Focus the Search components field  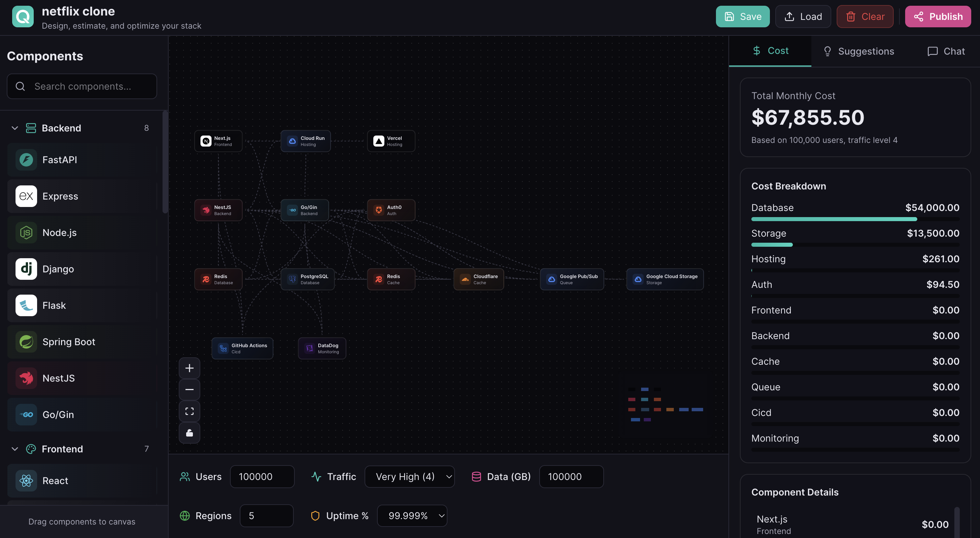tap(82, 86)
